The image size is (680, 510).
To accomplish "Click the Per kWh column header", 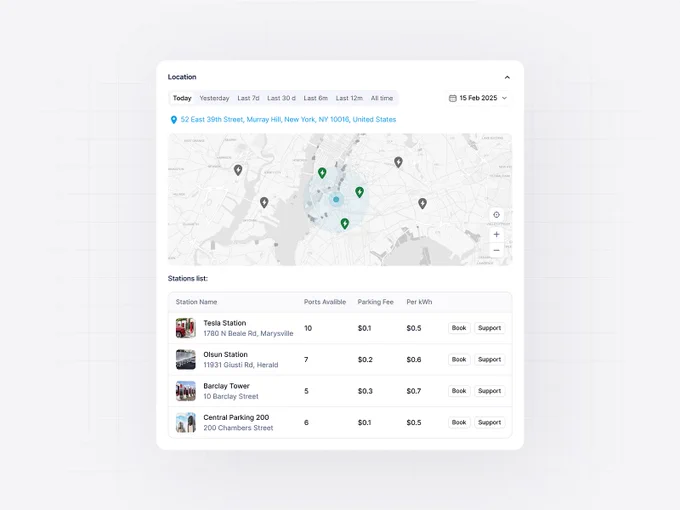I will pyautogui.click(x=419, y=302).
